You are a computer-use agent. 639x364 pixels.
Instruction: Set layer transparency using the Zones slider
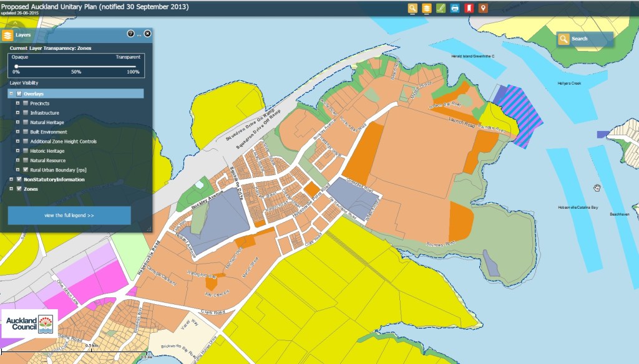coord(15,65)
